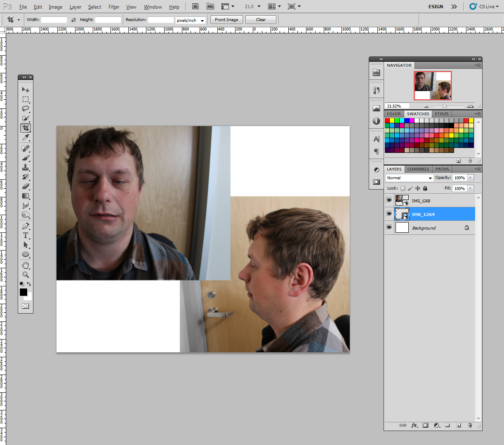Select the Zoom tool
504x445 pixels.
pos(26,275)
